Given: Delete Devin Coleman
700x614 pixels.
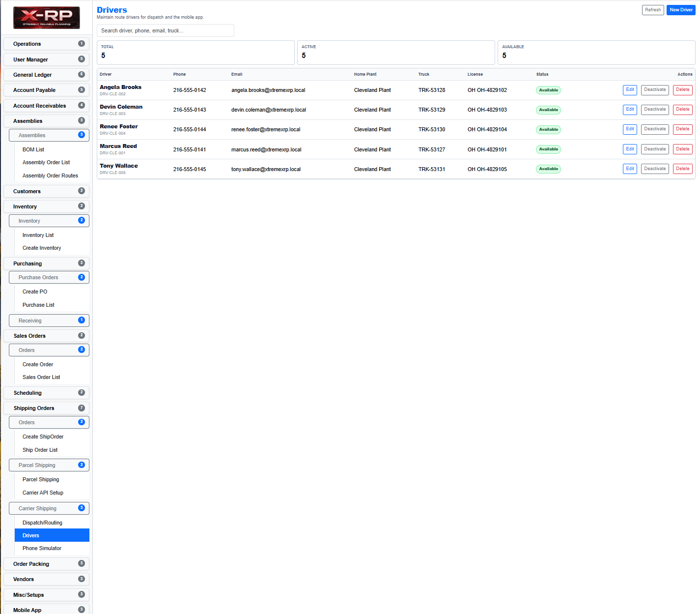Looking at the screenshot, I should click(x=682, y=110).
